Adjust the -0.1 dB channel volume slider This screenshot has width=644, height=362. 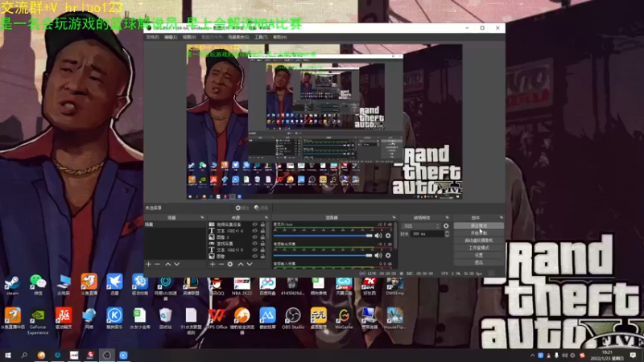[323, 255]
